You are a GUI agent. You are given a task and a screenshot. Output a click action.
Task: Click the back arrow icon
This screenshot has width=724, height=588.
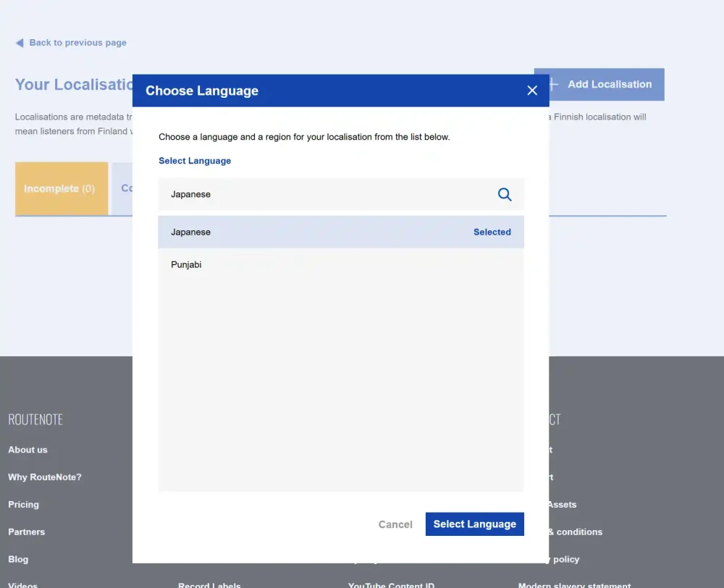click(x=20, y=43)
